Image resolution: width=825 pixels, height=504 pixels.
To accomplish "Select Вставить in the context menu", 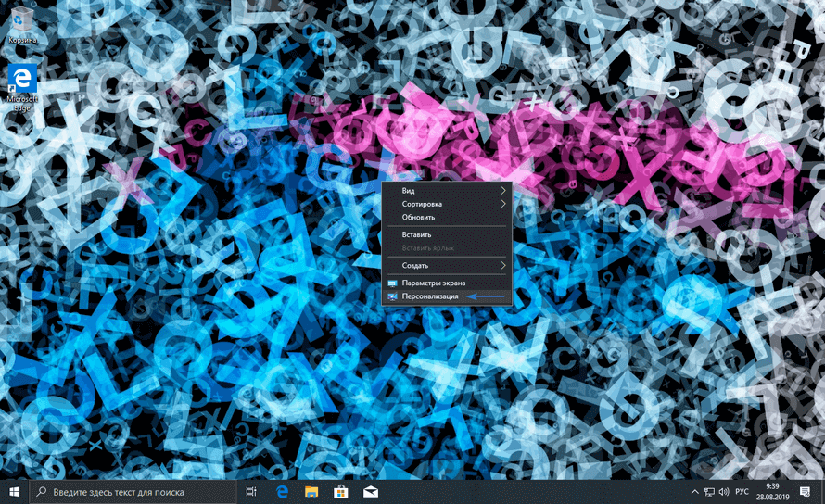I will tap(447, 234).
